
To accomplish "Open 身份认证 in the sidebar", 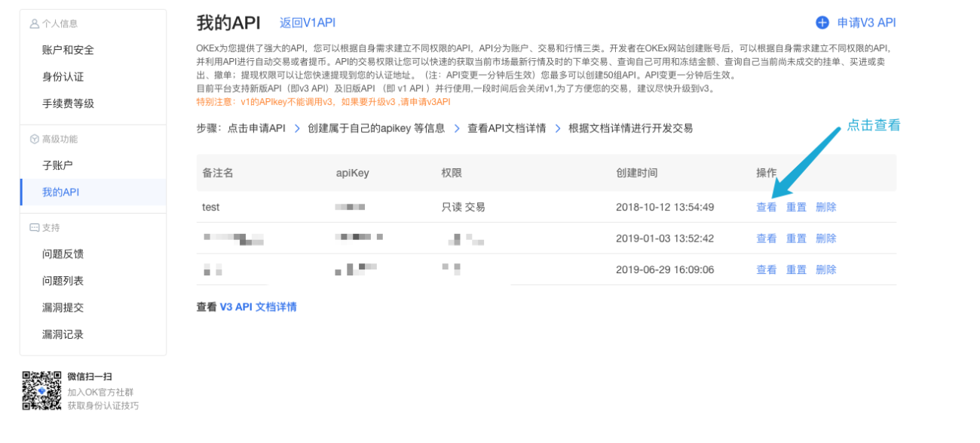I will pos(93,77).
